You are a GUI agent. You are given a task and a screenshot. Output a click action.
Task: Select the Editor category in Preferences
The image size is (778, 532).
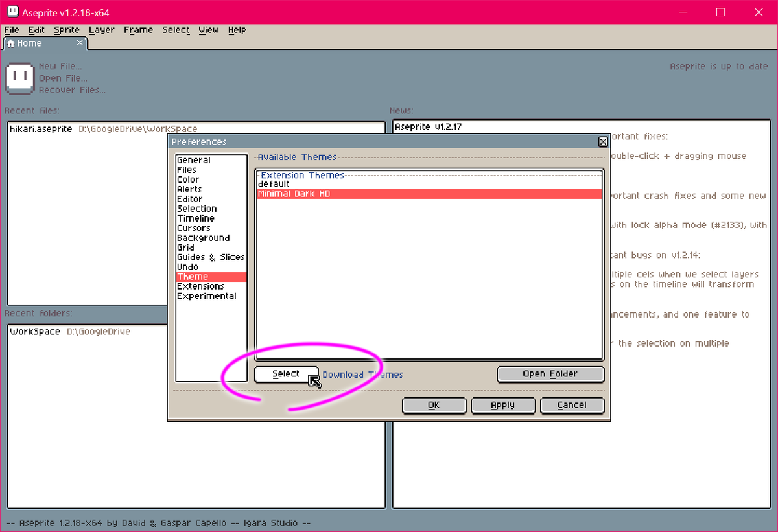point(191,198)
